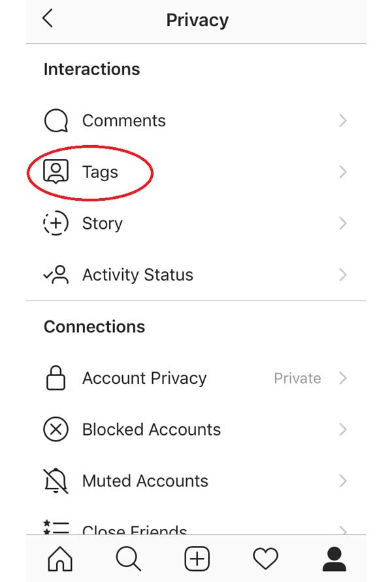The width and height of the screenshot is (392, 582).
Task: Expand the Story row chevron
Action: [343, 224]
